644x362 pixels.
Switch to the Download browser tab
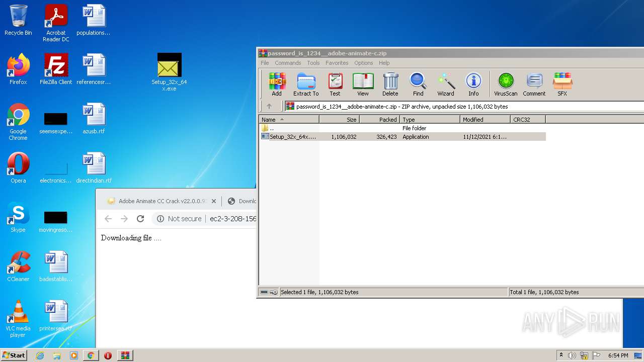click(x=242, y=201)
